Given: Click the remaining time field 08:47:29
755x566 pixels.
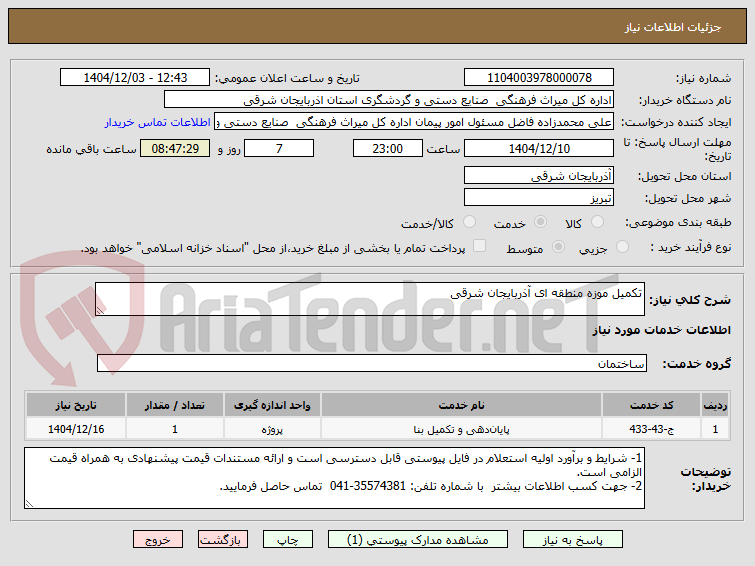Looking at the screenshot, I should click(x=175, y=148).
